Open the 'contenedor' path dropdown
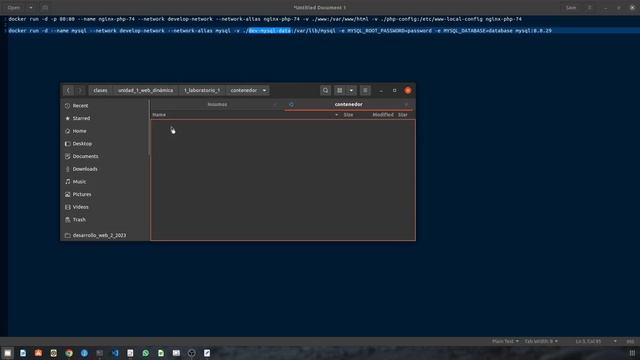This screenshot has width=640, height=360. pyautogui.click(x=264, y=90)
